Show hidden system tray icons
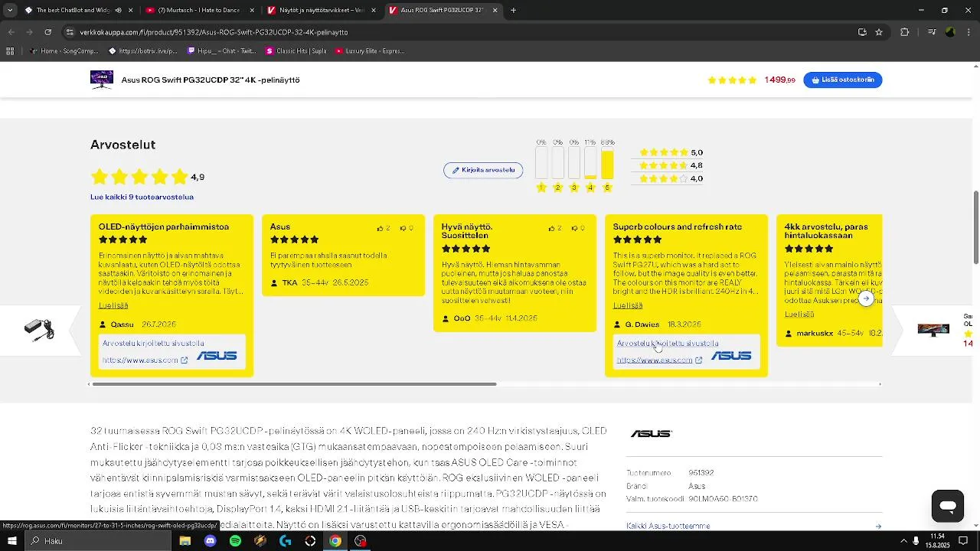Viewport: 980px width, 551px height. click(x=903, y=541)
